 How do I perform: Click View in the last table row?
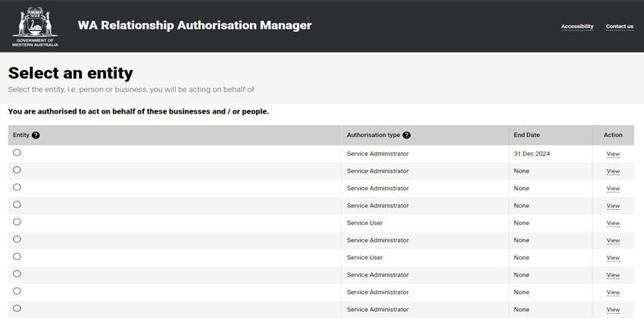(613, 310)
